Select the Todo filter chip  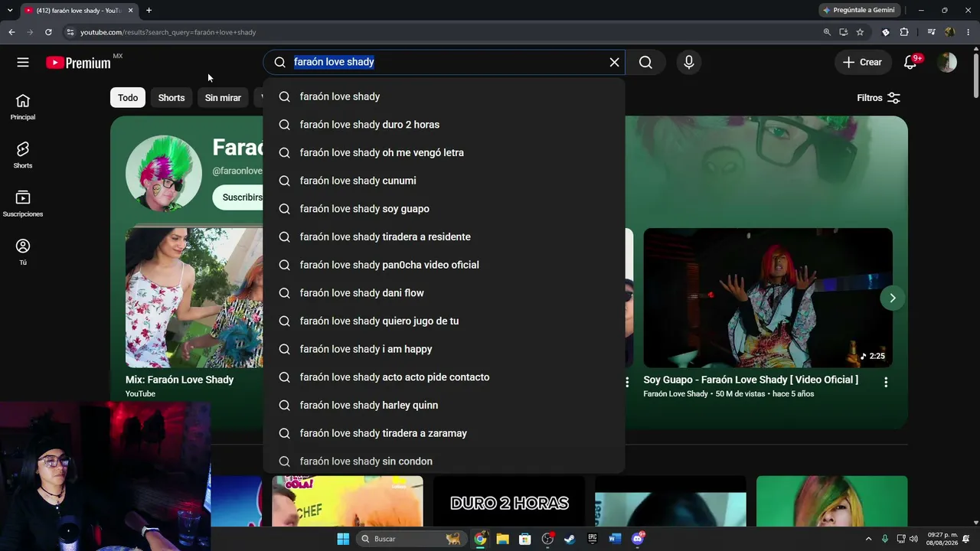[128, 98]
